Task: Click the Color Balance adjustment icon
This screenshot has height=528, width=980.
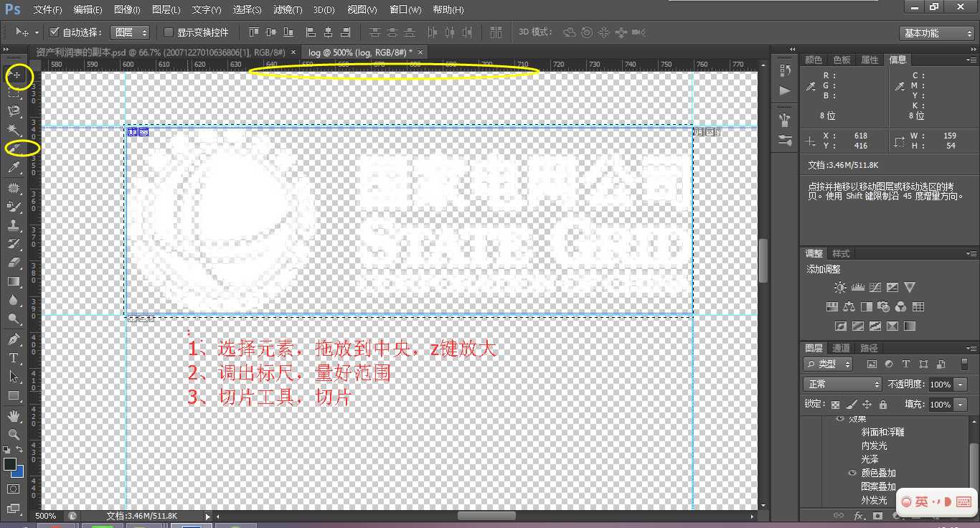Action: [x=849, y=307]
